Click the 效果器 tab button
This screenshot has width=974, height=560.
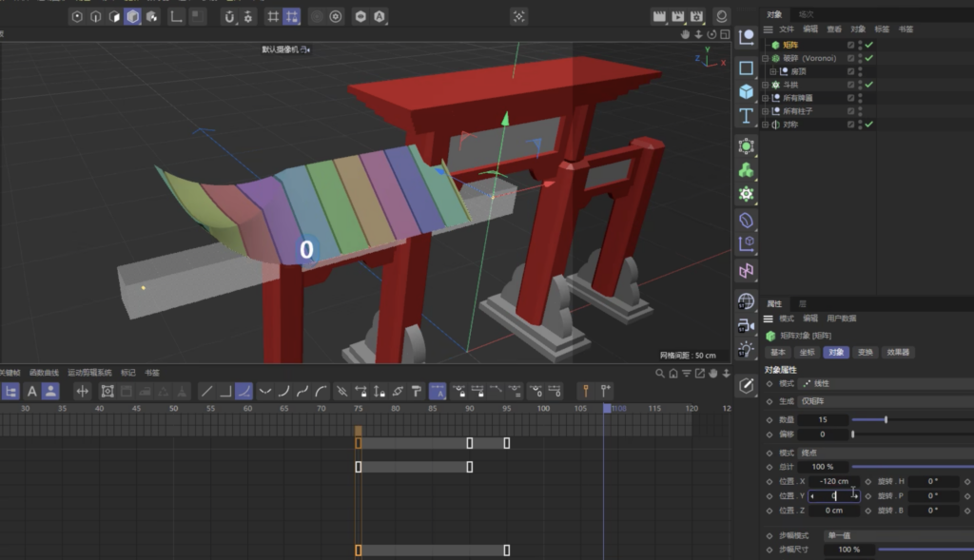pos(898,352)
